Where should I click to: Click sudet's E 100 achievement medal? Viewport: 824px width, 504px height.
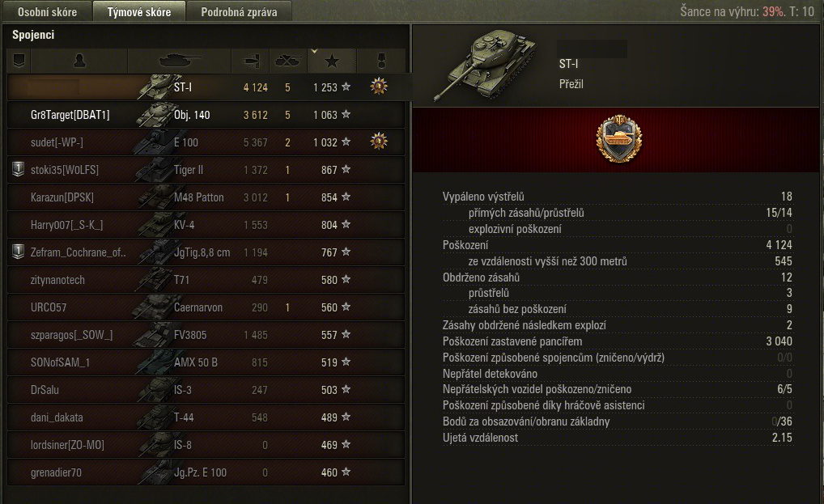[379, 142]
